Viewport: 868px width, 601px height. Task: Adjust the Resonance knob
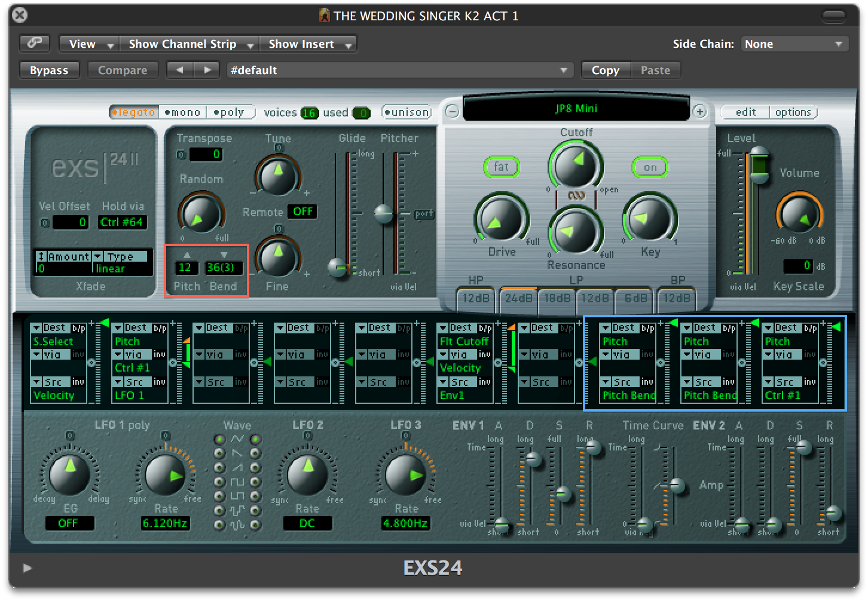(576, 232)
